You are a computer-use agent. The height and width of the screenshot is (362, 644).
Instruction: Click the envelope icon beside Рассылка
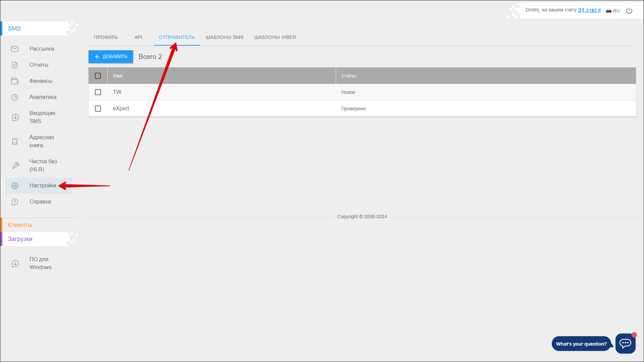15,49
